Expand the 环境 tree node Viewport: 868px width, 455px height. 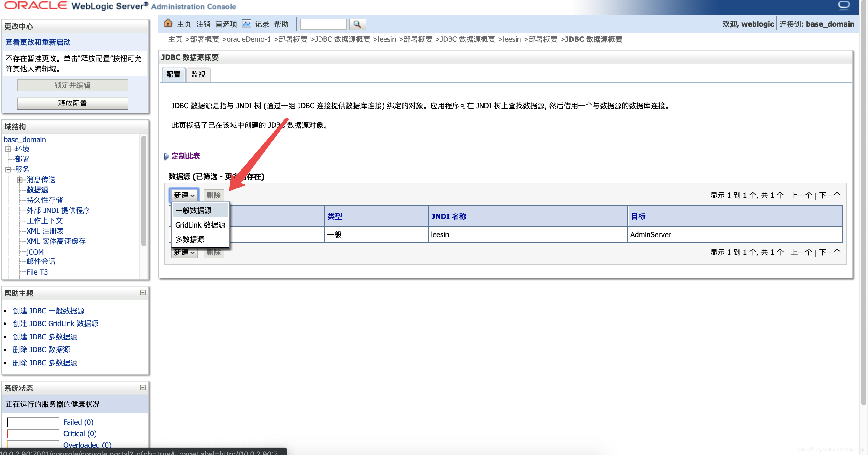(x=8, y=149)
